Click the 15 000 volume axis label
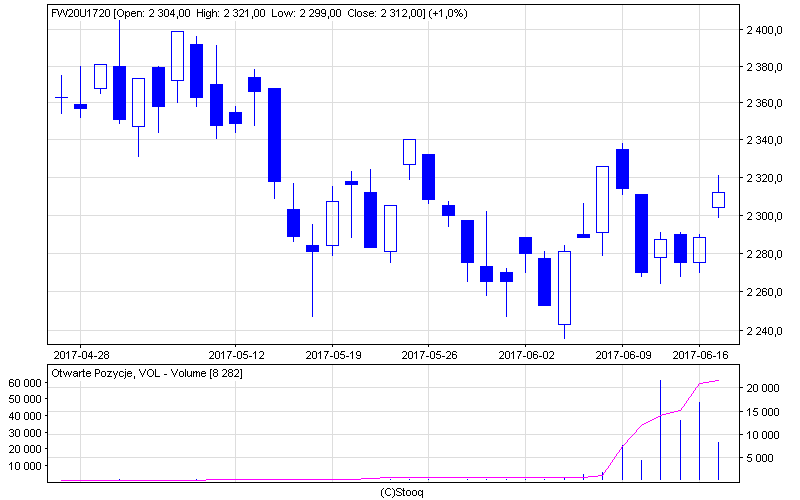The width and height of the screenshot is (800, 500). point(763,412)
